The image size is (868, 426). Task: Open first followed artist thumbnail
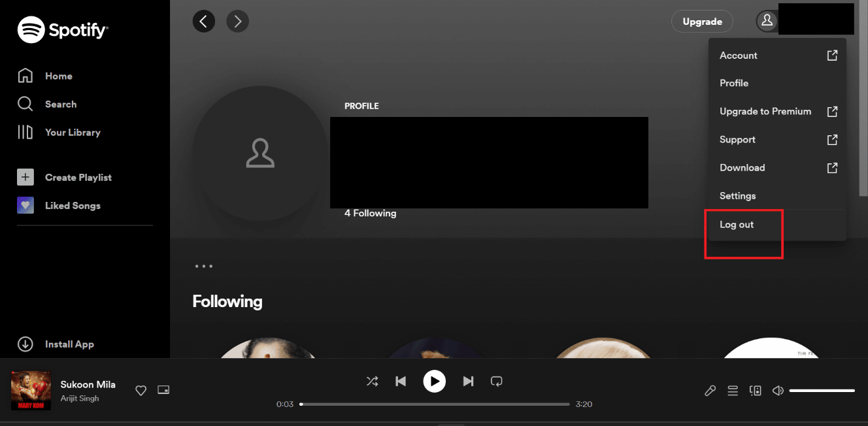pyautogui.click(x=267, y=348)
